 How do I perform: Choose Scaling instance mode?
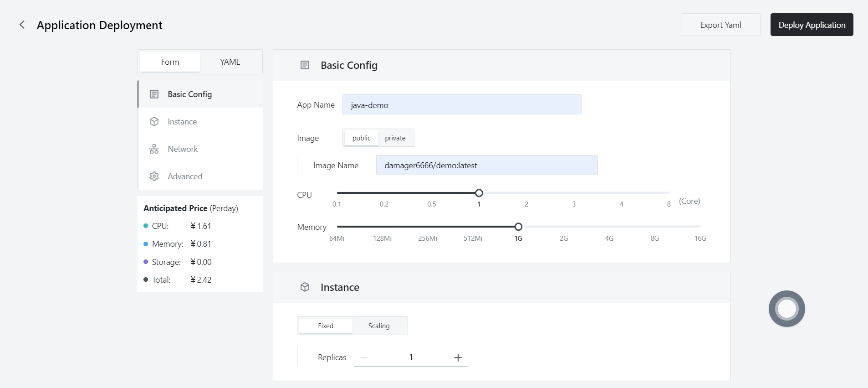coord(379,326)
